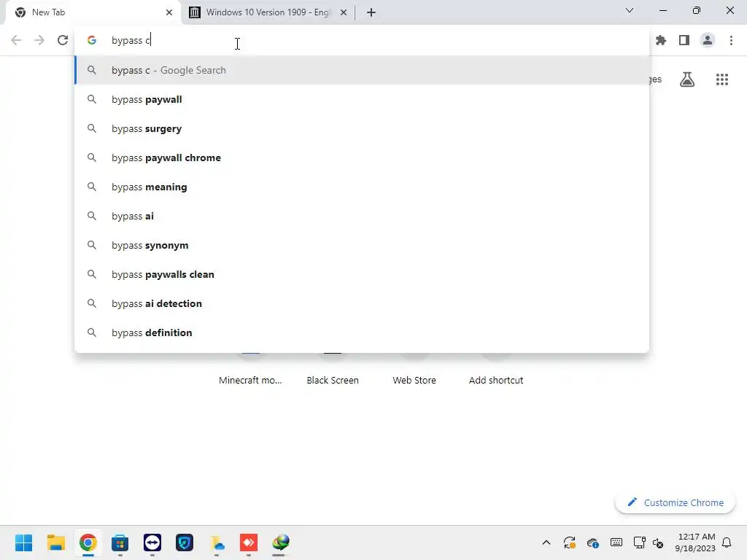
Task: Open the tab search chevron
Action: (x=630, y=10)
